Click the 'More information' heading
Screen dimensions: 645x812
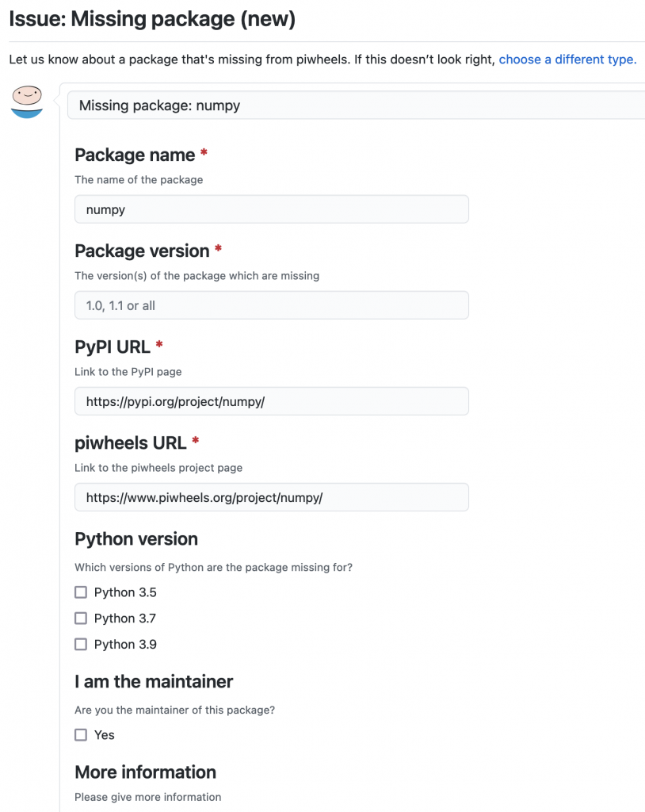click(146, 772)
